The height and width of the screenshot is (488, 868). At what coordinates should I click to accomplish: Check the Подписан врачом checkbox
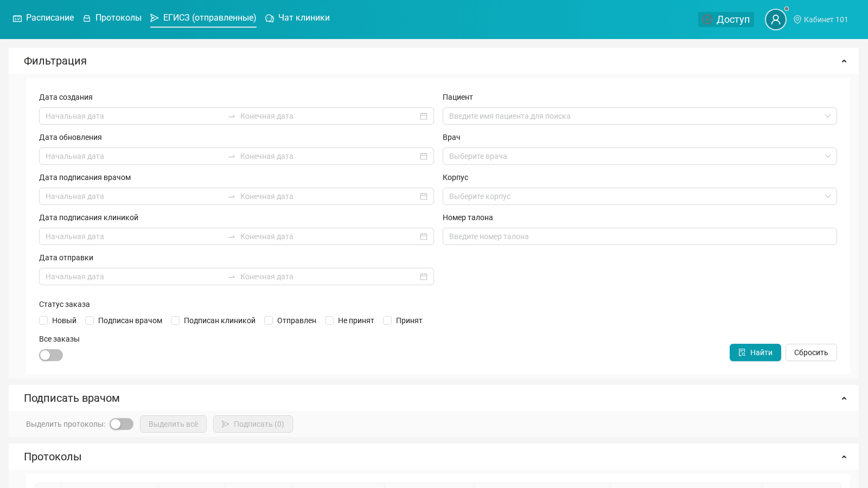(90, 320)
